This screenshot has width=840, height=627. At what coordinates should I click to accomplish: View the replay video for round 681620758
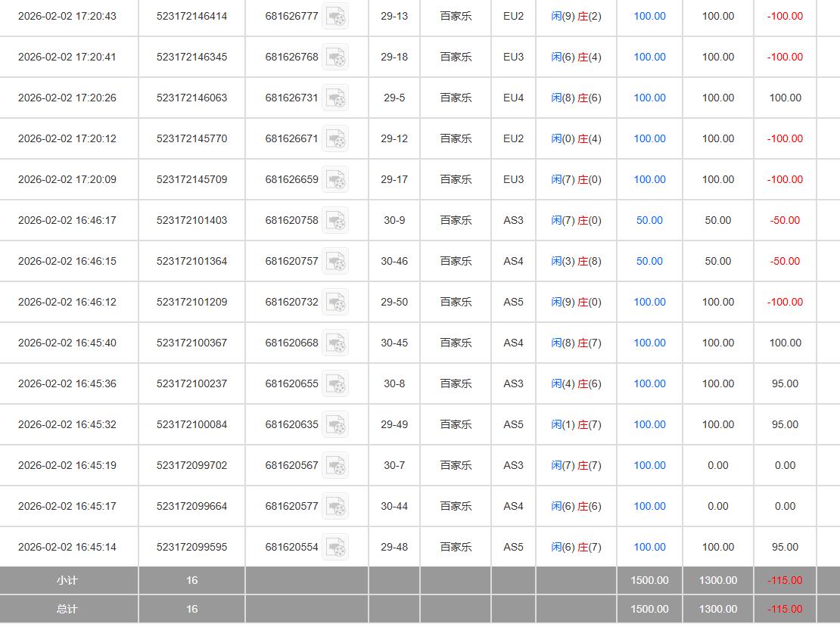(x=335, y=220)
